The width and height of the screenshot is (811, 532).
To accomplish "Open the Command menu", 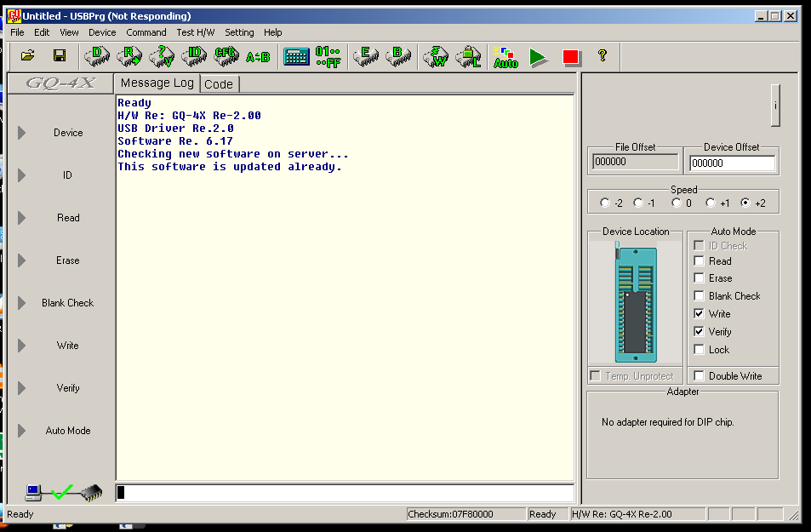I will [146, 32].
